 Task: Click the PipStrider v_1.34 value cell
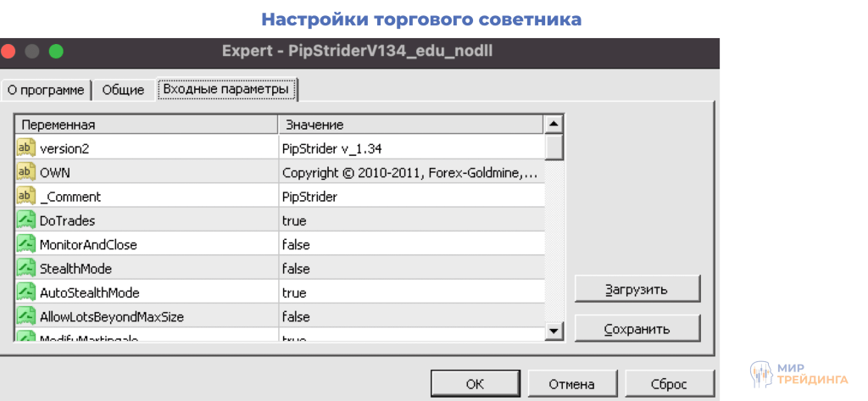tap(411, 148)
